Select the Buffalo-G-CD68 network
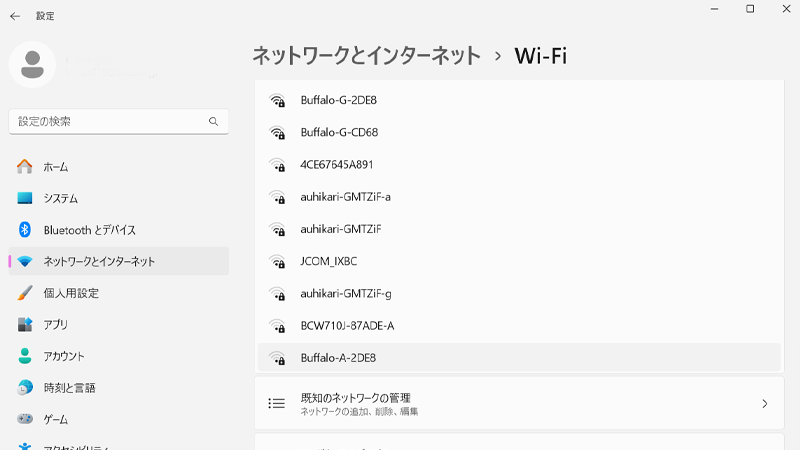 519,132
